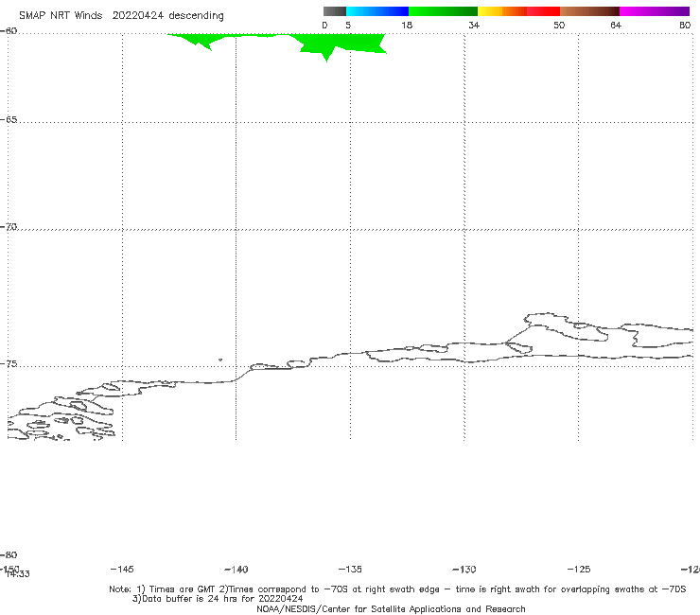The image size is (700, 615).
Task: Click the note text 'Times are GMT'
Action: coord(183,589)
